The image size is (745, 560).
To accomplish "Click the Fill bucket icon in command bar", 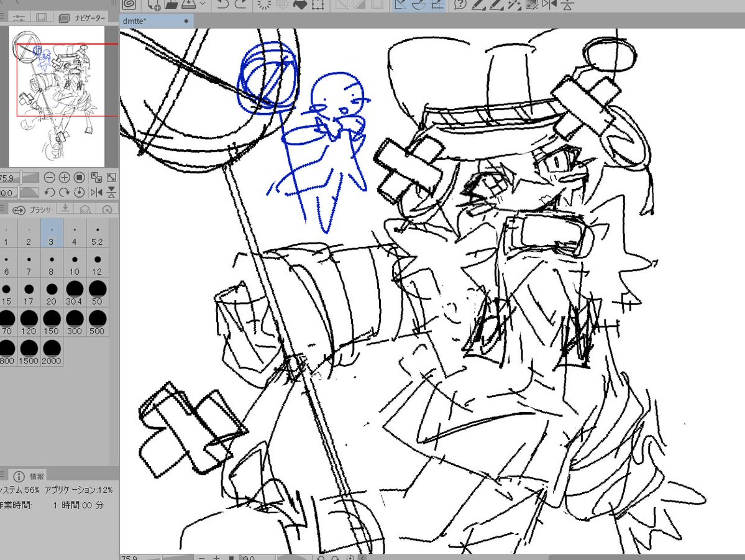I will [x=300, y=5].
